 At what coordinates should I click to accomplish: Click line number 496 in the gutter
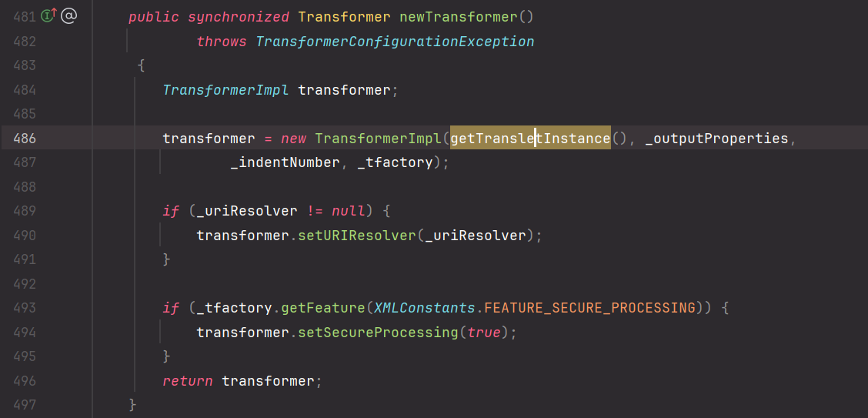click(x=25, y=381)
